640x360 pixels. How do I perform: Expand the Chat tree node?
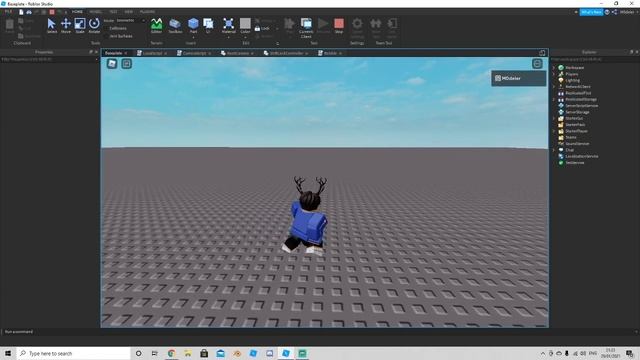click(x=554, y=150)
